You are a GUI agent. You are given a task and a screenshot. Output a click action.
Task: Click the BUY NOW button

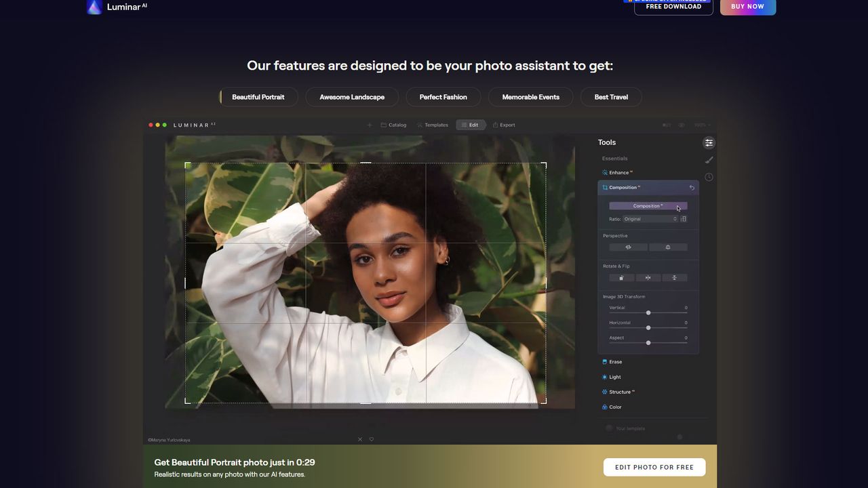pos(748,7)
